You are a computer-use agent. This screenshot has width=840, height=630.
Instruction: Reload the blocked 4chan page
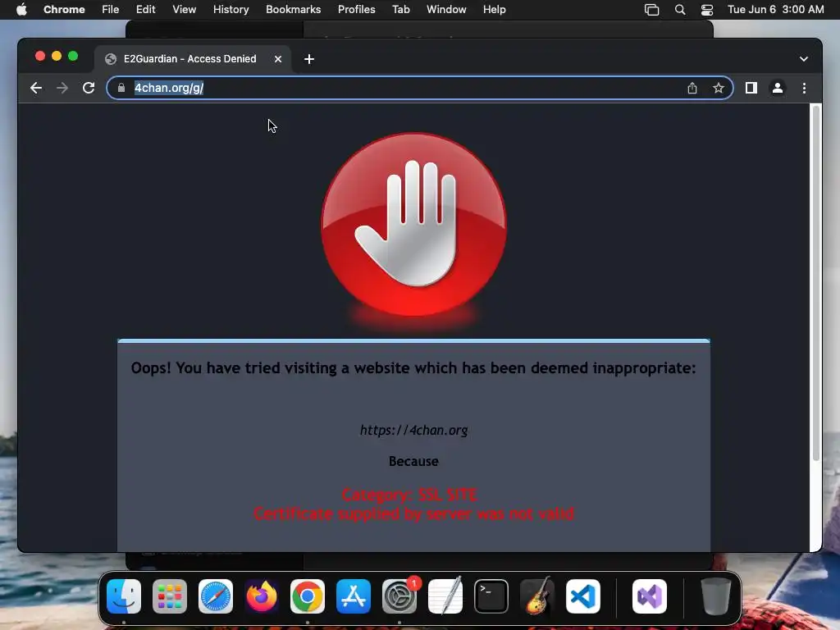pyautogui.click(x=89, y=88)
